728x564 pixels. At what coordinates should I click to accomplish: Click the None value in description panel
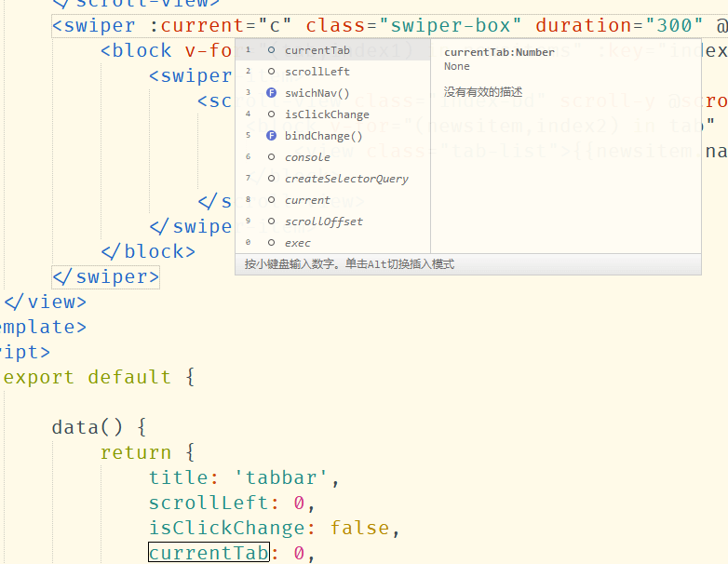click(456, 66)
